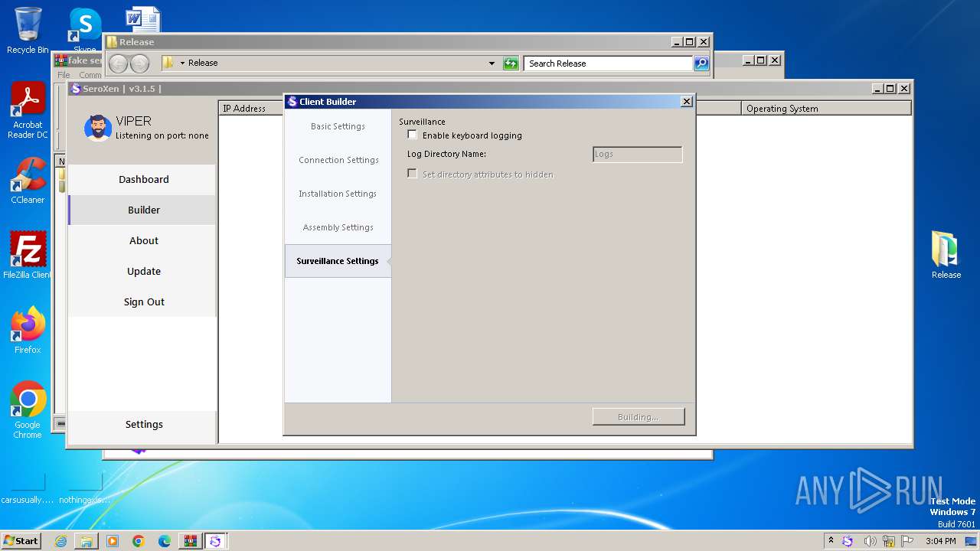The height and width of the screenshot is (551, 980).
Task: Switch to WinRAR from the taskbar
Action: coord(190,541)
